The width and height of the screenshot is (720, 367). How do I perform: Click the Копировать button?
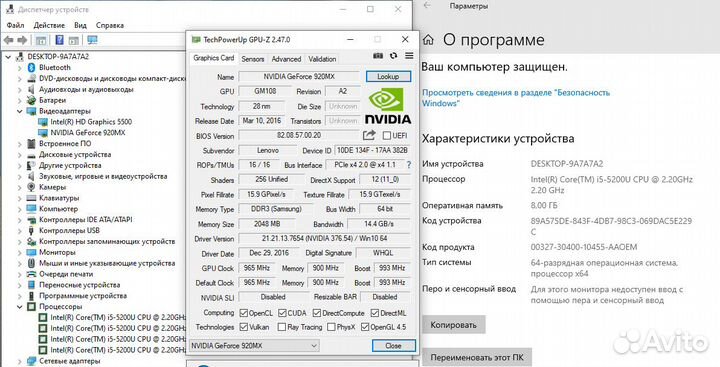pos(453,325)
